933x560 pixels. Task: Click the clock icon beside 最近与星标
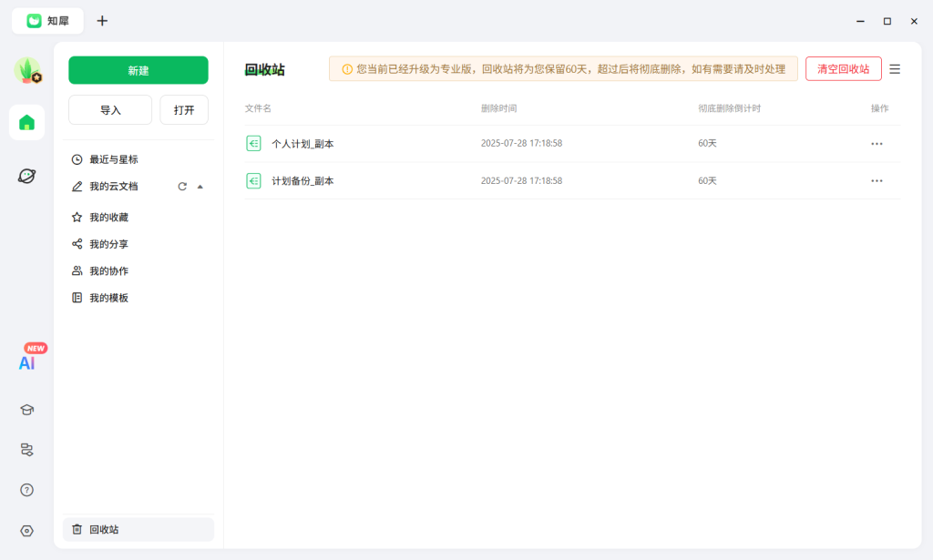(x=77, y=159)
